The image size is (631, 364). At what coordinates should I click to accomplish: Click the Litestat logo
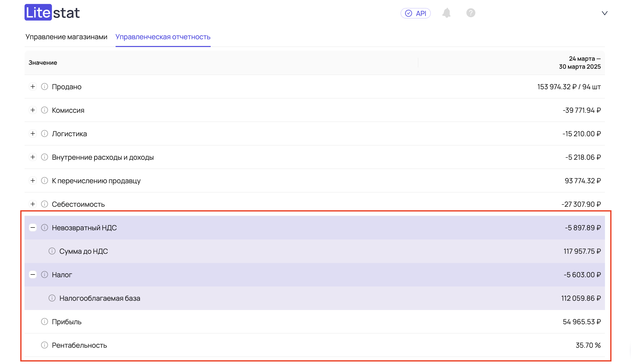(52, 12)
